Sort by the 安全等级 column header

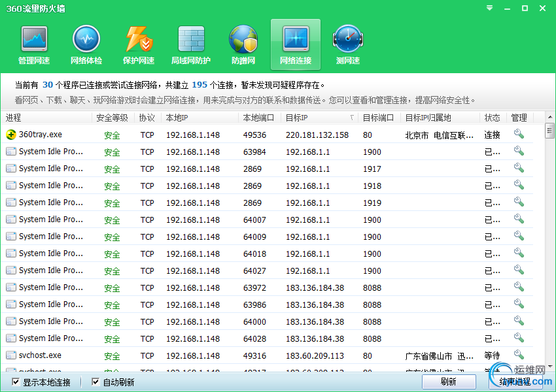pyautogui.click(x=113, y=118)
